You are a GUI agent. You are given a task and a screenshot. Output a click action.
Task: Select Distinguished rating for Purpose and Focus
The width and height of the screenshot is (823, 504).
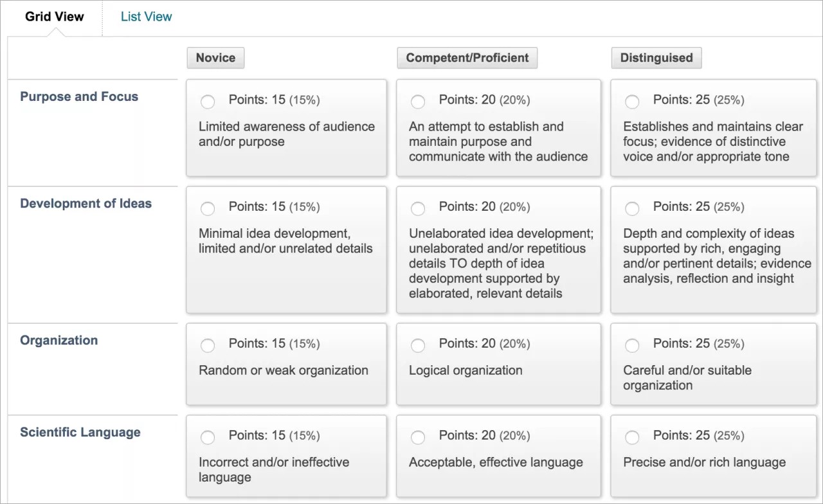tap(632, 102)
